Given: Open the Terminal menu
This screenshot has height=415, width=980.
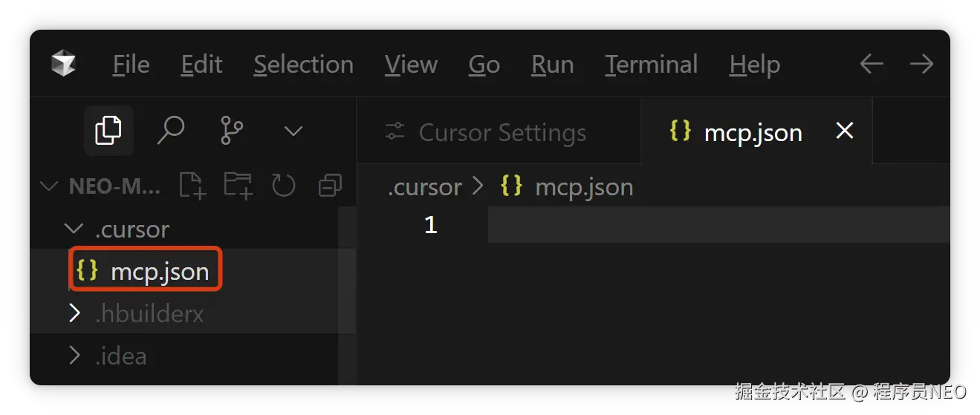Looking at the screenshot, I should 651,65.
